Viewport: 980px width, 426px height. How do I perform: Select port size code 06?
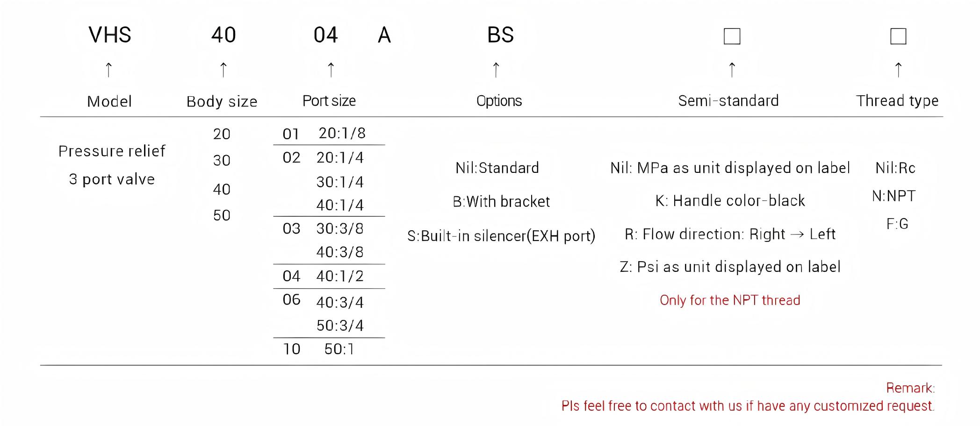click(291, 299)
